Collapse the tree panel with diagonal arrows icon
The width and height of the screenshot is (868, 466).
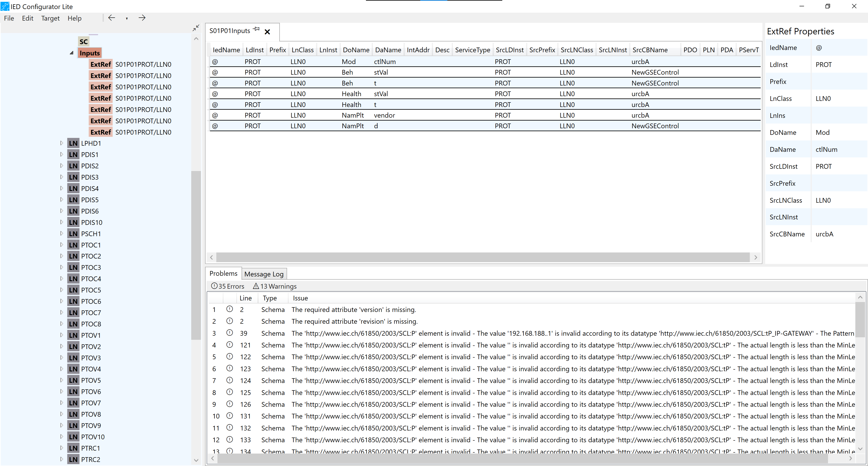[196, 28]
